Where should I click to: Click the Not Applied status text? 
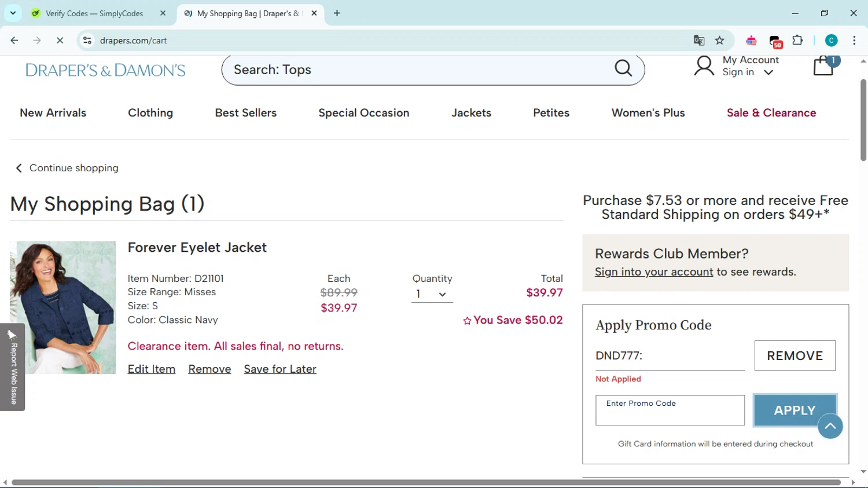[x=618, y=379]
